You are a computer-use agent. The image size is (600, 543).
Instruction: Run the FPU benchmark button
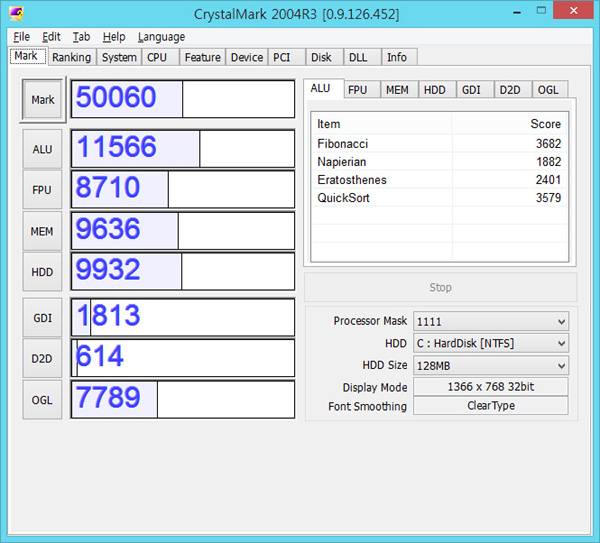[42, 190]
